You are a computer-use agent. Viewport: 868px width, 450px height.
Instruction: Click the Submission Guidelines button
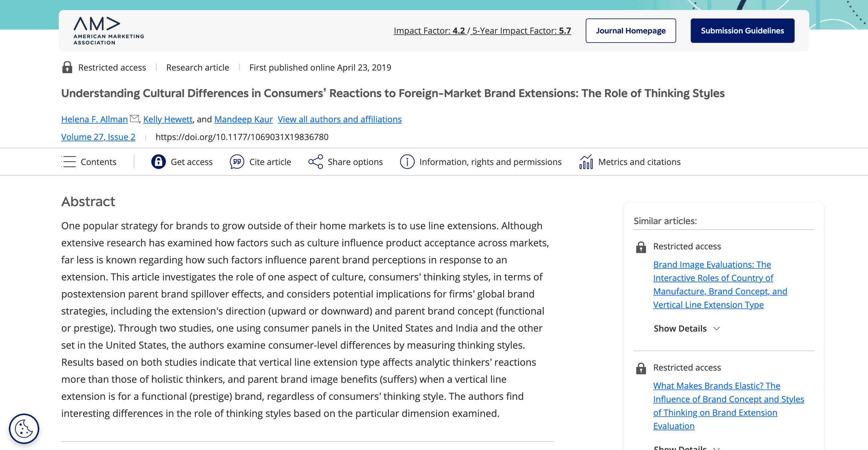[x=742, y=31]
